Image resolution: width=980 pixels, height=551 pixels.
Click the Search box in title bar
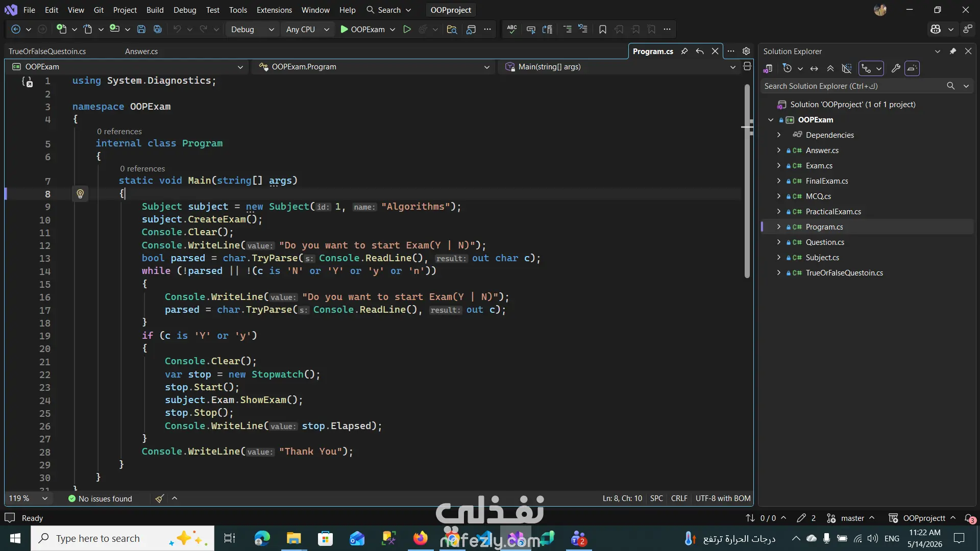389,10
